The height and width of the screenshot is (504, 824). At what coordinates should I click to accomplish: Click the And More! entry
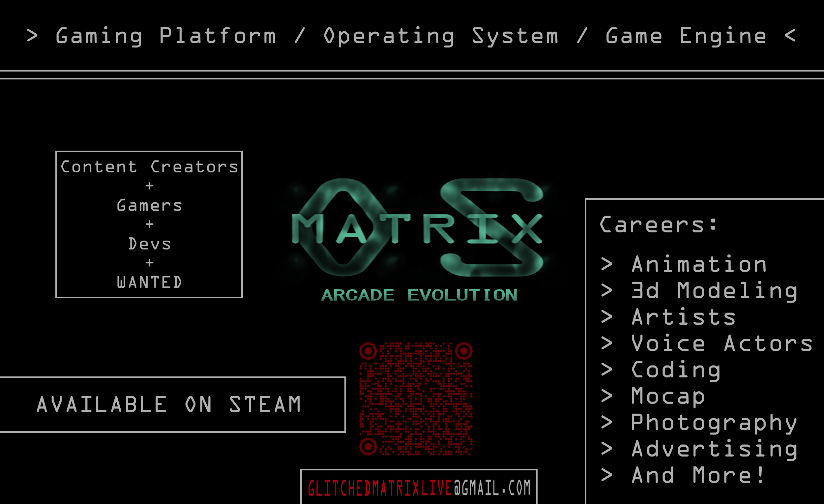[683, 475]
